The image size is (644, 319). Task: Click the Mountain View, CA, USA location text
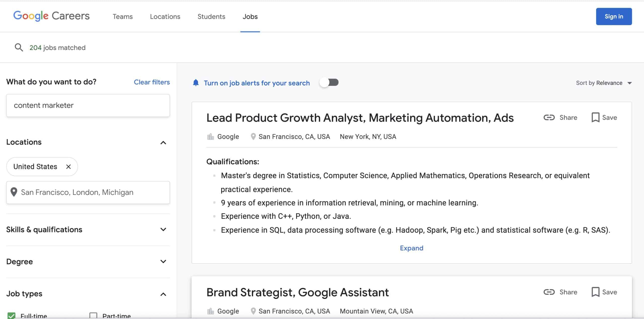pos(376,311)
